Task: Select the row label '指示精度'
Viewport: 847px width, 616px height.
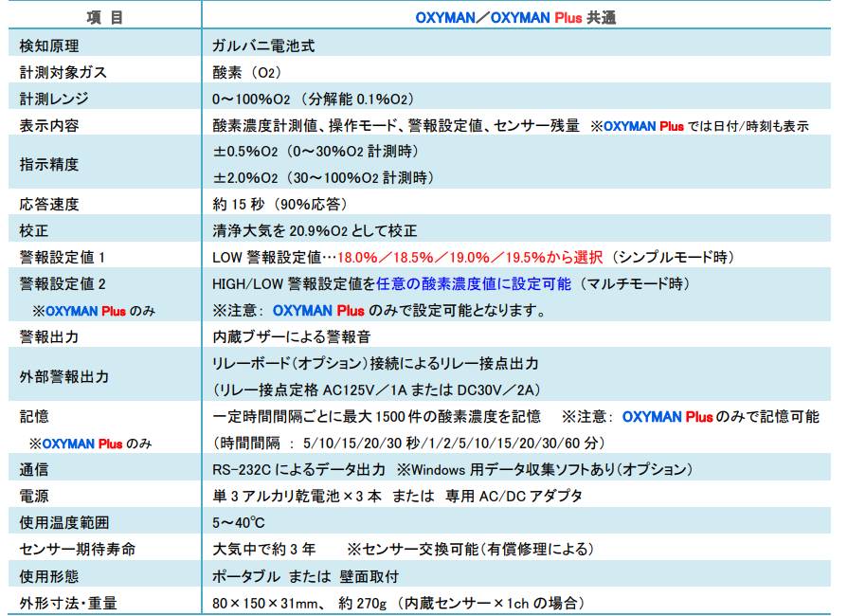Action: click(x=49, y=164)
